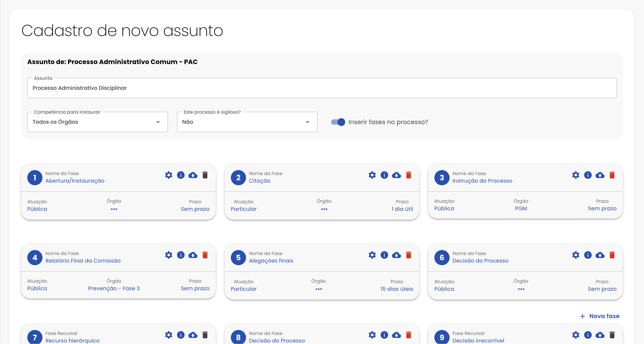
Task: Click Sem prazo on Instrução do Processo card
Action: click(602, 208)
